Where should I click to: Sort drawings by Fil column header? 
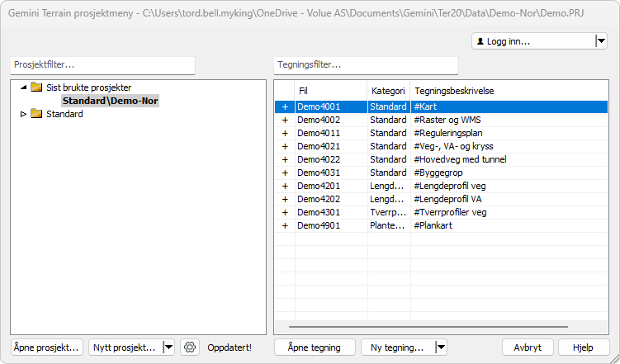pos(330,90)
